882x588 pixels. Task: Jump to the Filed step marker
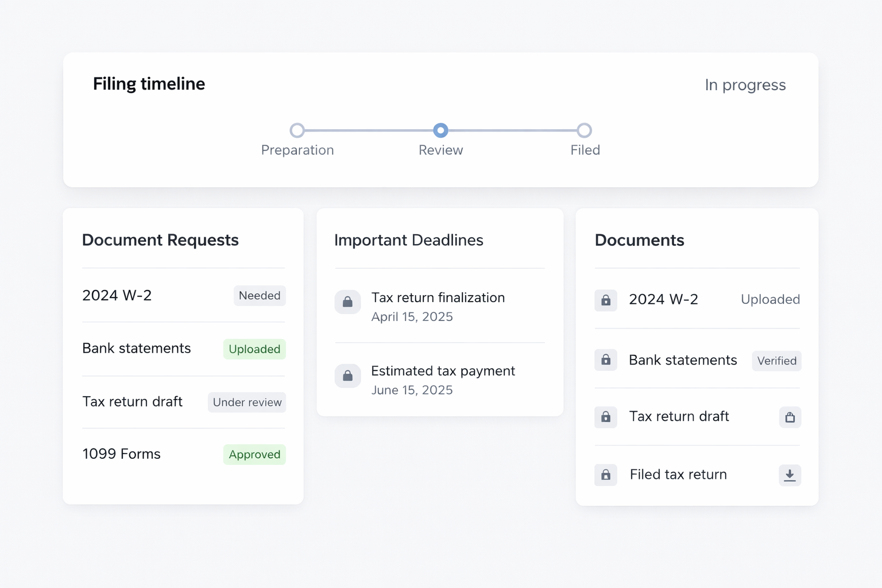click(584, 130)
